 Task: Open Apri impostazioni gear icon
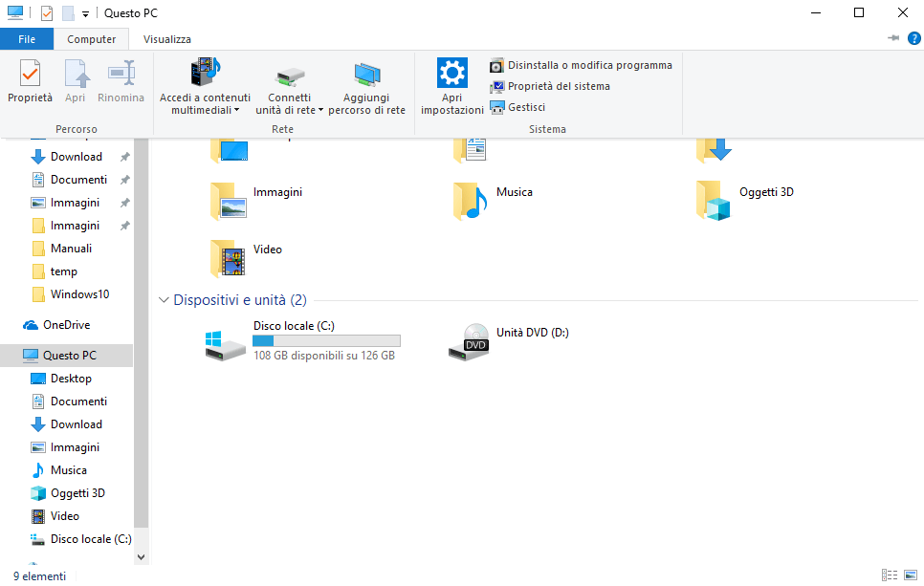click(x=451, y=74)
